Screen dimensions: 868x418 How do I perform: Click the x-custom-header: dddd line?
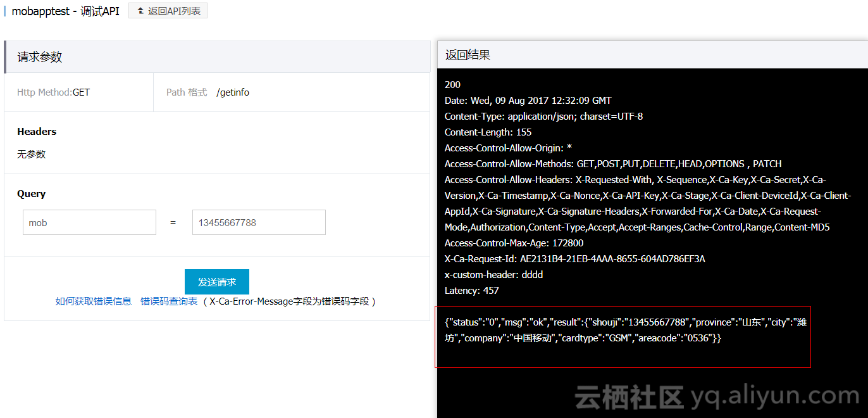(x=493, y=275)
